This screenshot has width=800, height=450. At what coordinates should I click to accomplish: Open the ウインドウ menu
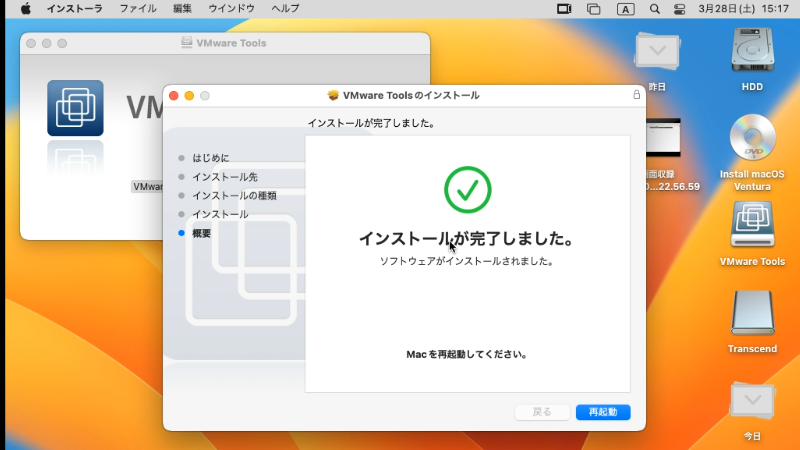[232, 9]
